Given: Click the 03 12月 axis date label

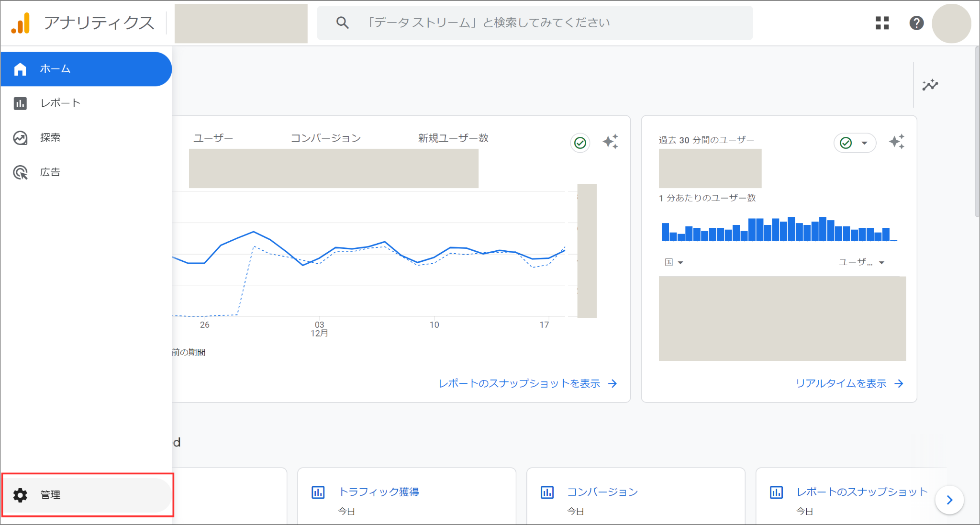Looking at the screenshot, I should pyautogui.click(x=319, y=329).
